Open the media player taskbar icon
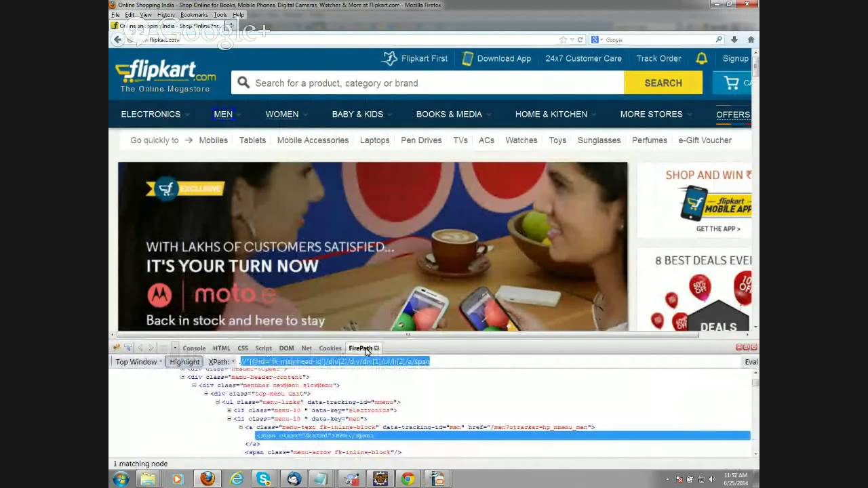Viewport: 868px width, 488px height. coord(178,479)
